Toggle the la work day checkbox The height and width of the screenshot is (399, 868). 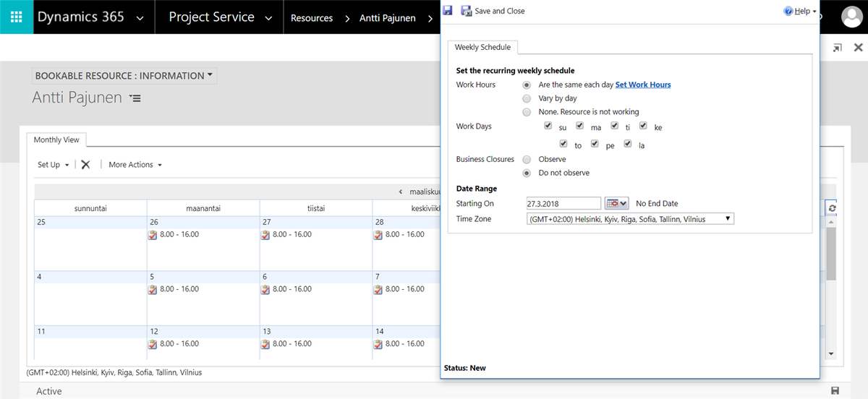click(628, 144)
